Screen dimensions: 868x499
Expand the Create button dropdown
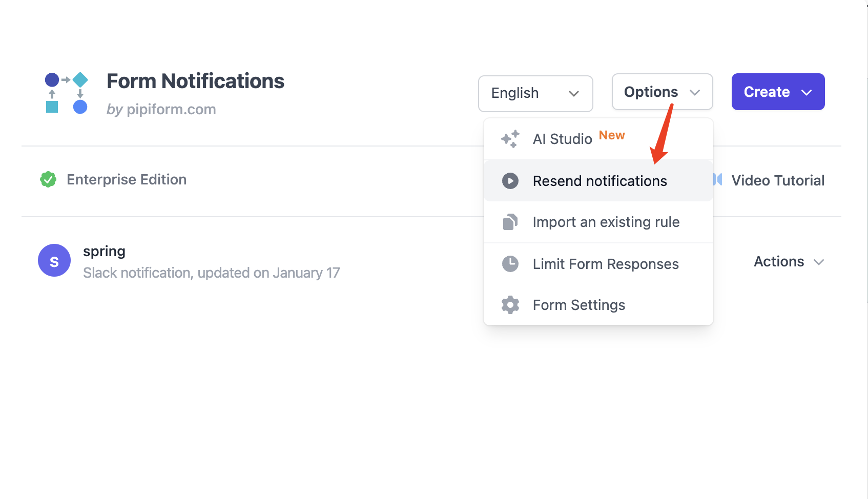pyautogui.click(x=778, y=92)
